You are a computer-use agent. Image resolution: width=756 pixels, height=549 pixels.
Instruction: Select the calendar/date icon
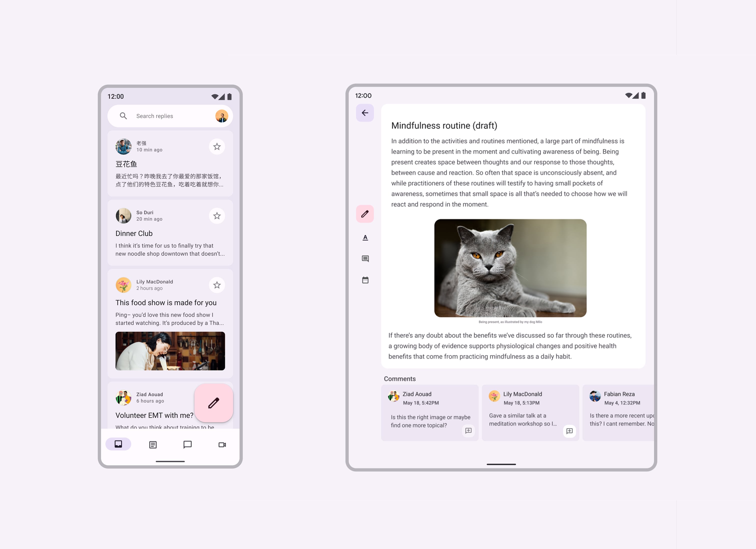point(365,280)
